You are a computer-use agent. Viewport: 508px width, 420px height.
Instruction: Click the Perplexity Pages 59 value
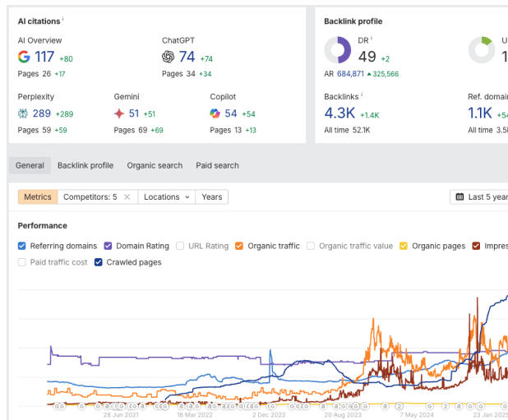click(x=47, y=130)
